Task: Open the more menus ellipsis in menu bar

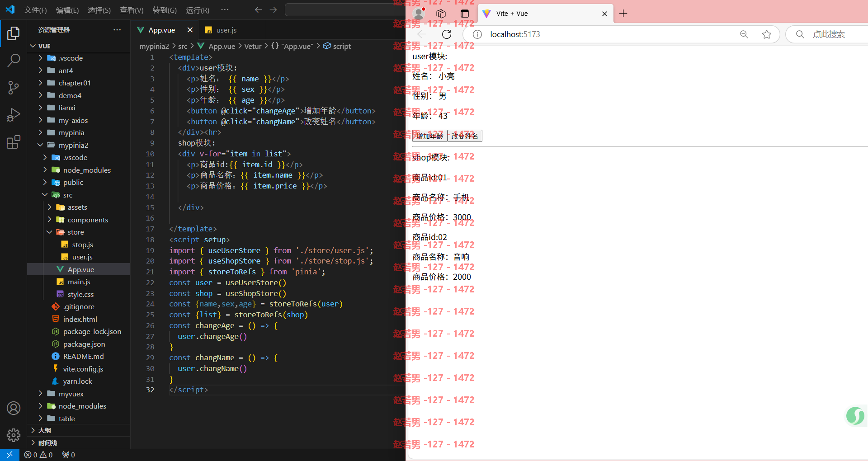Action: (x=225, y=9)
